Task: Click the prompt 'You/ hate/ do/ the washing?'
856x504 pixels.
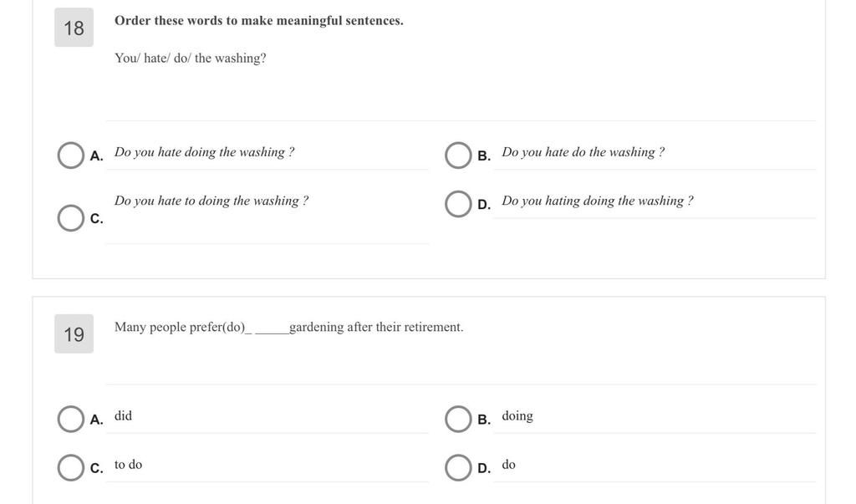Action: (x=190, y=59)
